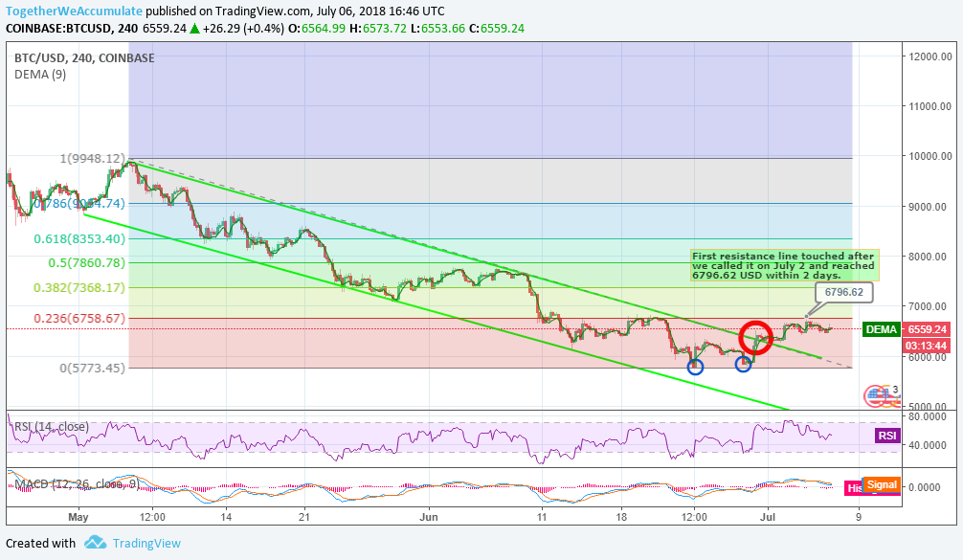
Task: Click the 'Jul' date axis label
Action: (x=767, y=517)
